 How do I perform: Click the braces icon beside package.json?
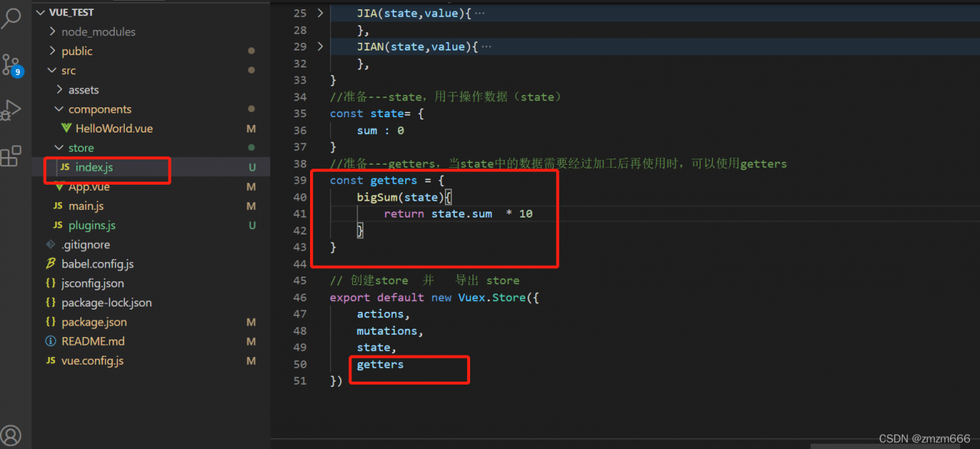51,322
